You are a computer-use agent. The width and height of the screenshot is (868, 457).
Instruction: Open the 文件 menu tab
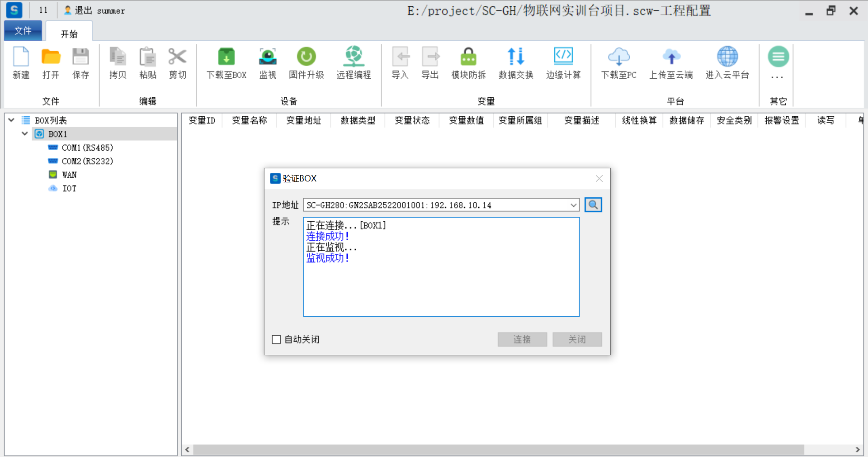click(23, 31)
